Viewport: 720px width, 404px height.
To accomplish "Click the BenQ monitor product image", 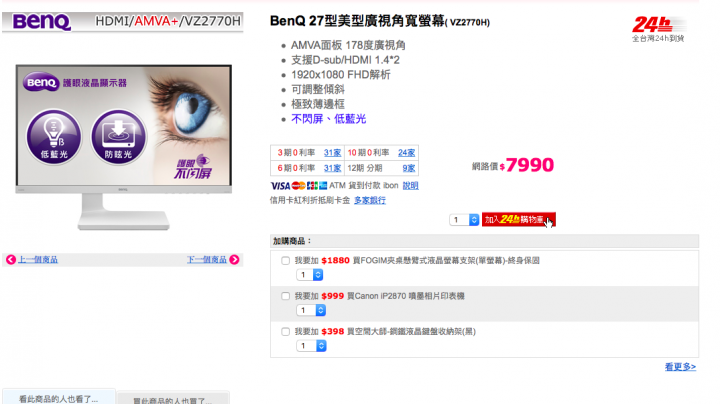I will [124, 147].
